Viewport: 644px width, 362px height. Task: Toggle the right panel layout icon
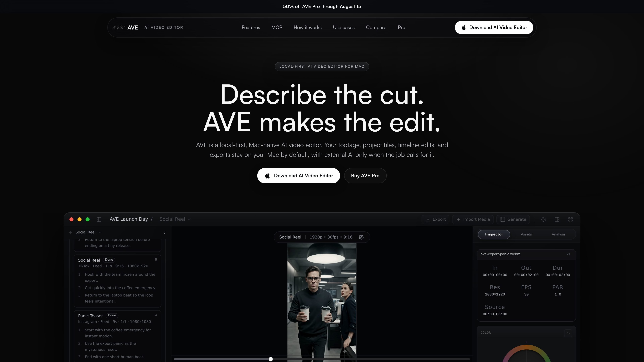(557, 219)
